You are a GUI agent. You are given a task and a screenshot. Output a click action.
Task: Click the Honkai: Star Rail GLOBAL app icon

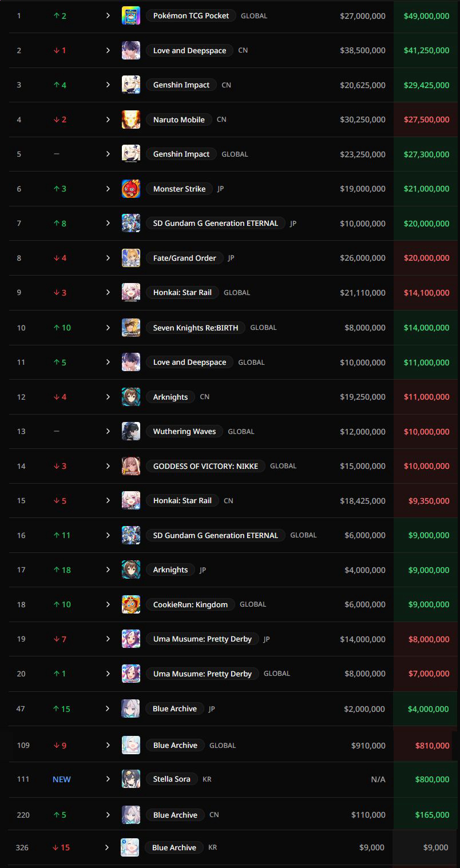click(131, 292)
